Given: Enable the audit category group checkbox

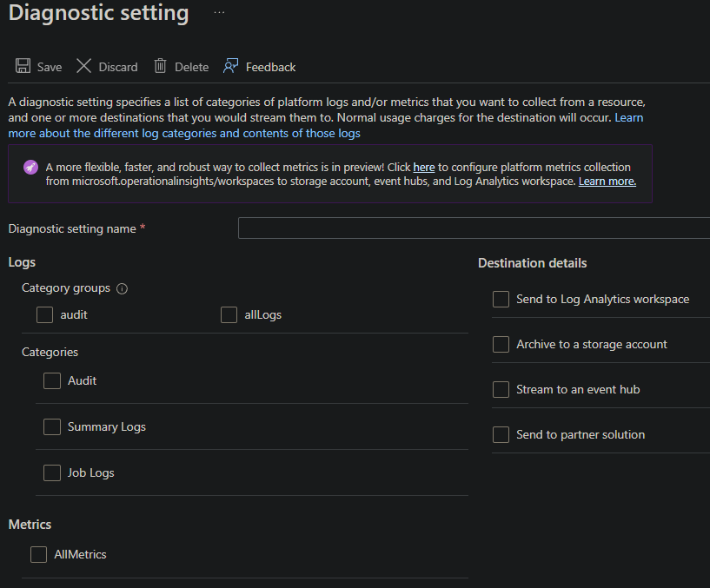Looking at the screenshot, I should (x=45, y=314).
